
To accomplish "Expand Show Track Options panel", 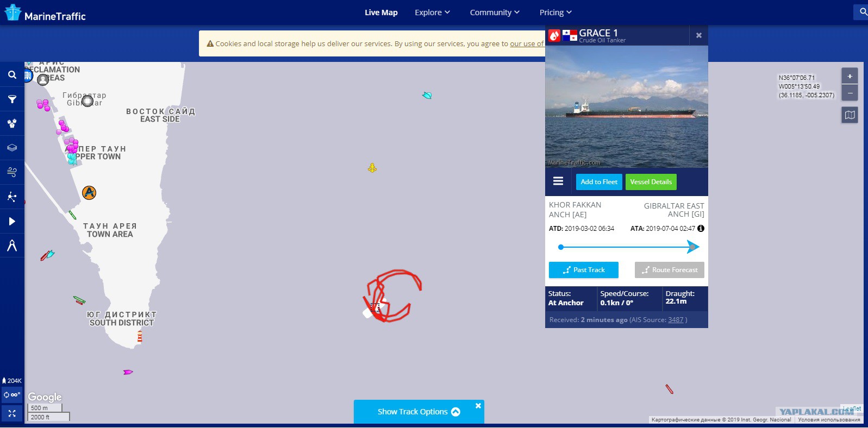I will pyautogui.click(x=419, y=412).
